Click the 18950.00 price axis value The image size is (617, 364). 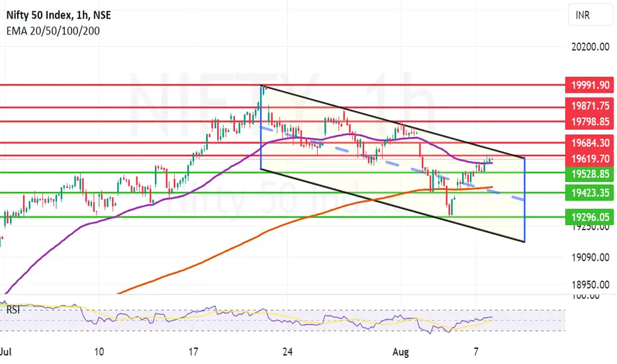(x=591, y=285)
